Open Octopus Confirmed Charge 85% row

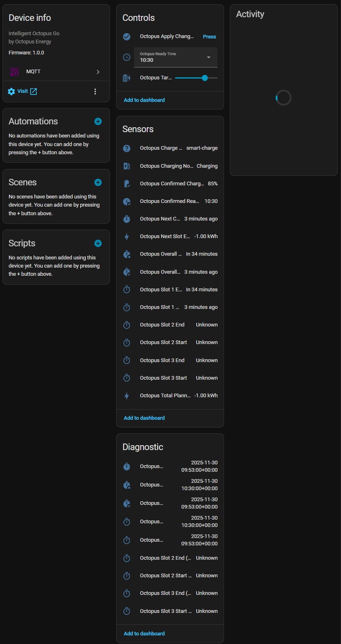click(x=170, y=184)
